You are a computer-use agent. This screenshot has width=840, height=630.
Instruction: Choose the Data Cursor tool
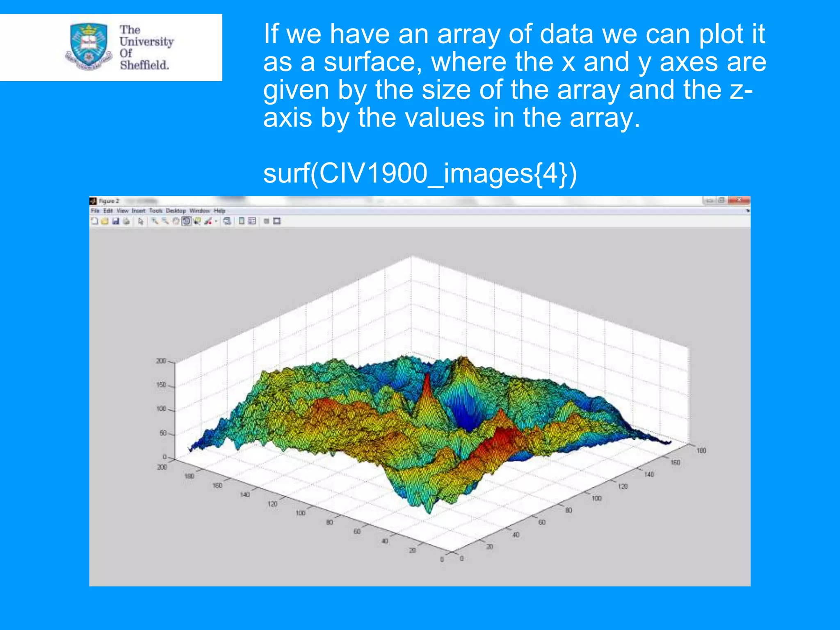point(197,221)
